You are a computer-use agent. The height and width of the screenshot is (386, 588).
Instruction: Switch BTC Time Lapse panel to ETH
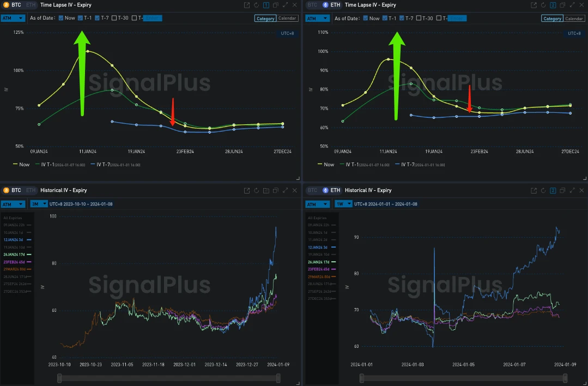click(x=30, y=5)
